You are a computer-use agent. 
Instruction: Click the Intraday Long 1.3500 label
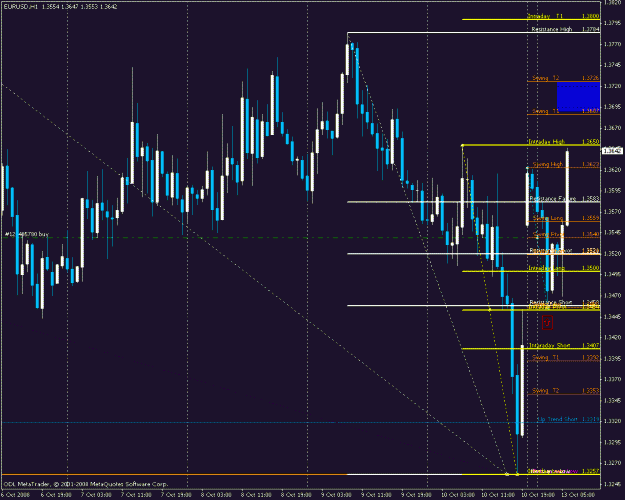tap(564, 268)
